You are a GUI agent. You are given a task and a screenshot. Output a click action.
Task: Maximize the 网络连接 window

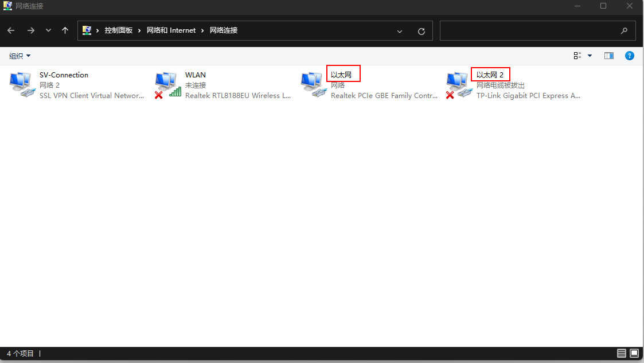click(603, 6)
